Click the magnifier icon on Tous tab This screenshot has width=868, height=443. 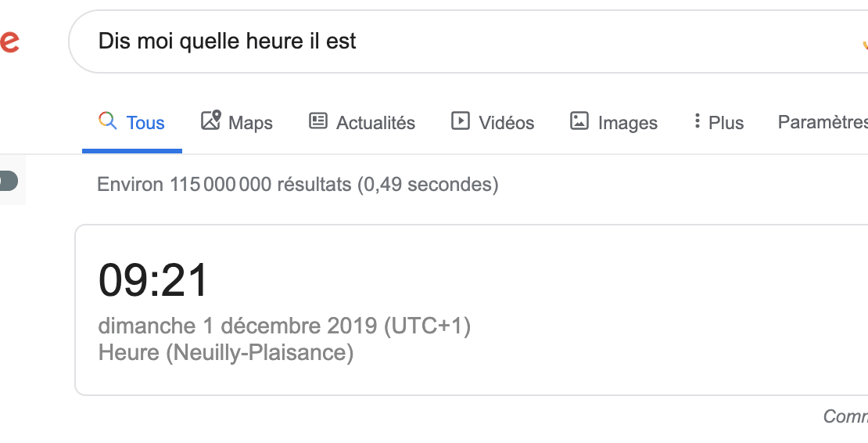(107, 121)
